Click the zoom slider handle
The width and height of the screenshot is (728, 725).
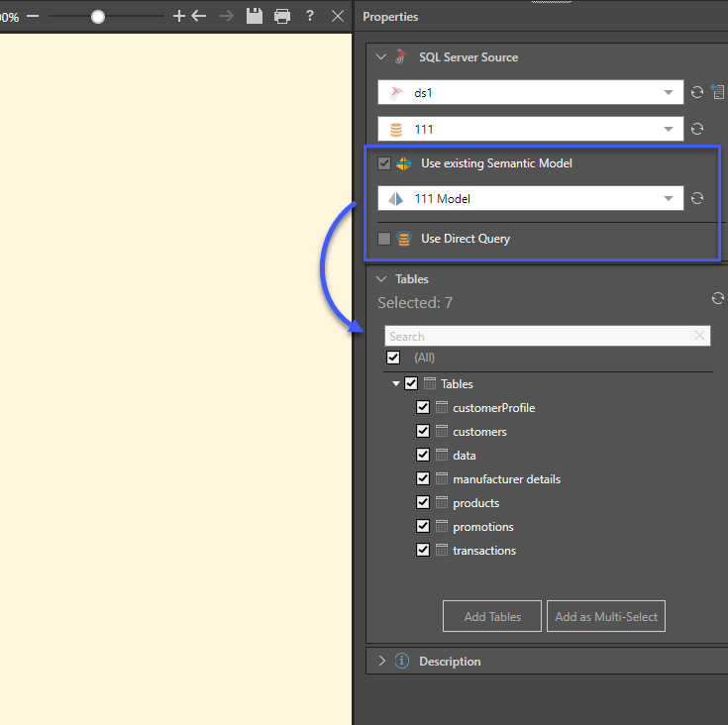[x=98, y=16]
